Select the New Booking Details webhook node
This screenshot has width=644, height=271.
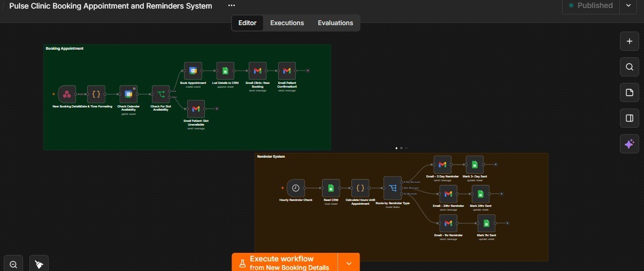coord(67,94)
